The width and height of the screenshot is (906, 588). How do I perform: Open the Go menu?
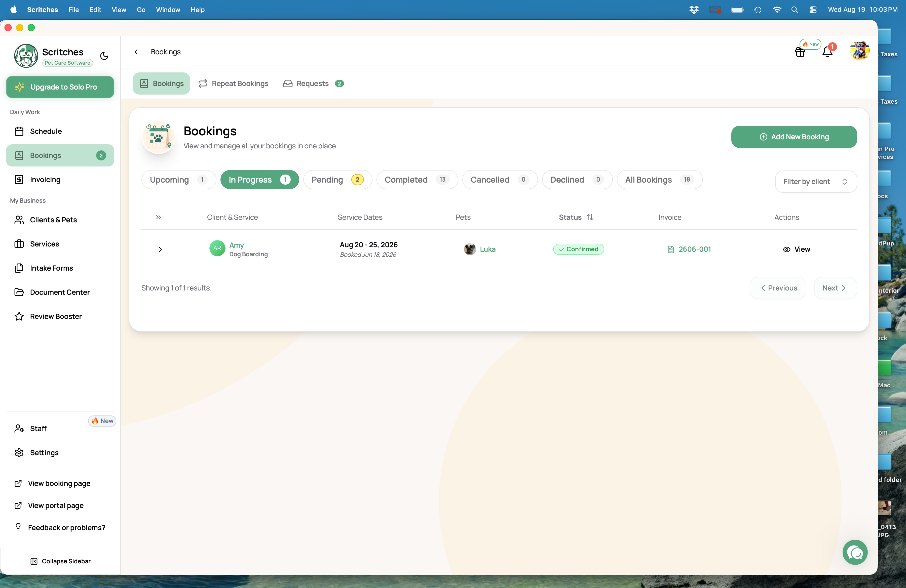point(141,10)
